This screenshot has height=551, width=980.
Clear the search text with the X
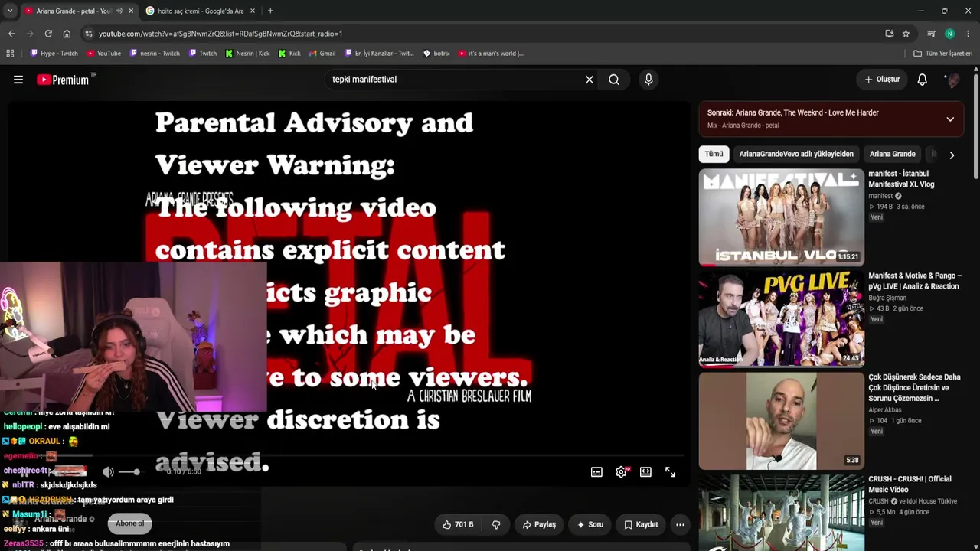click(x=590, y=80)
